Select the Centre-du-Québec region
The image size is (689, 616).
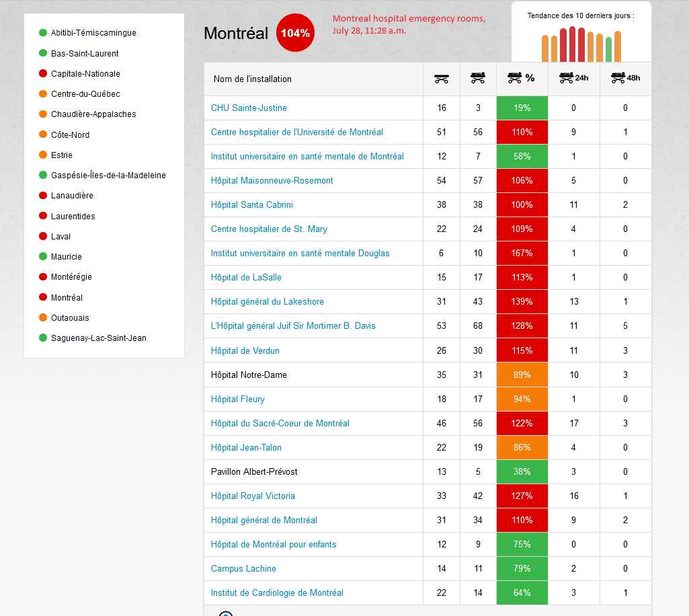[85, 93]
